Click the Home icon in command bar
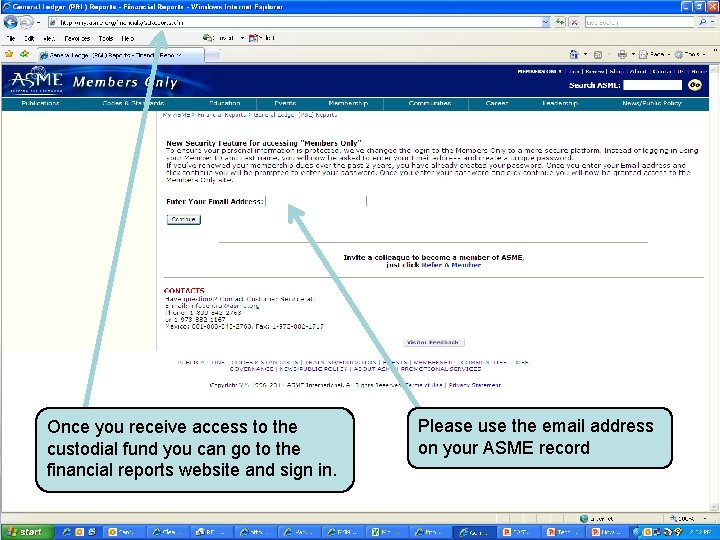This screenshot has width=720, height=540. tap(574, 55)
